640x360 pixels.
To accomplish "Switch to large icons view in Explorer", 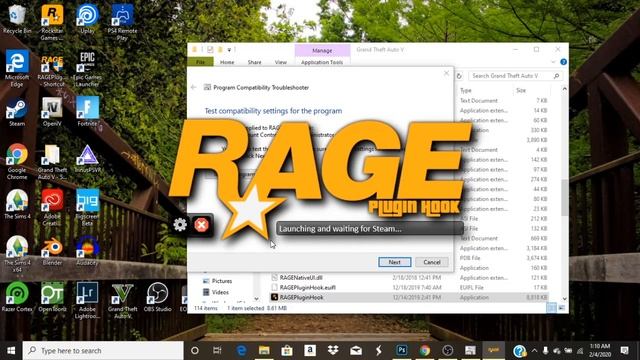I will [x=562, y=308].
